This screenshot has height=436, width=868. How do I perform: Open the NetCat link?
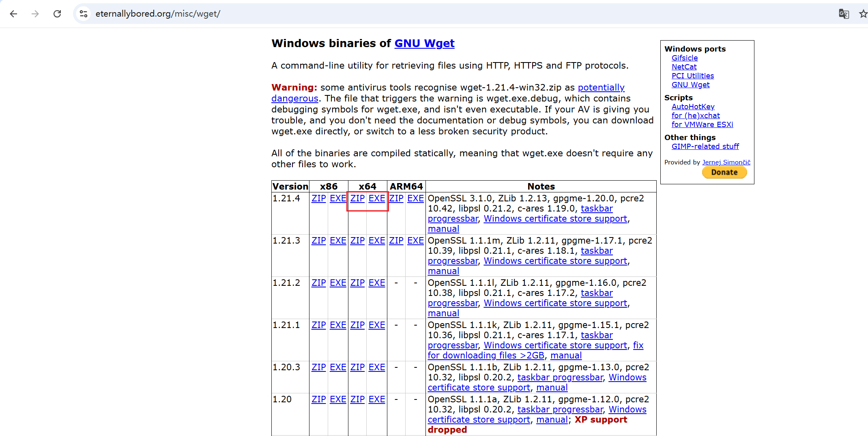click(684, 67)
